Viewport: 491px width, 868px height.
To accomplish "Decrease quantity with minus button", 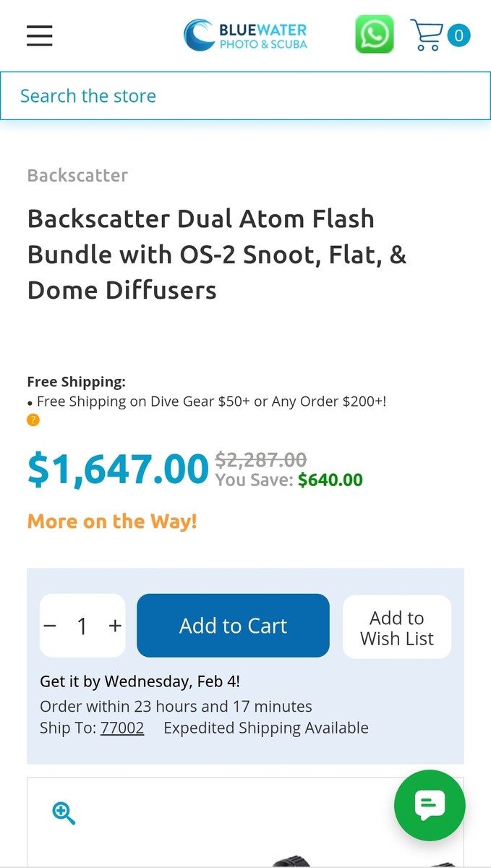I will click(50, 626).
